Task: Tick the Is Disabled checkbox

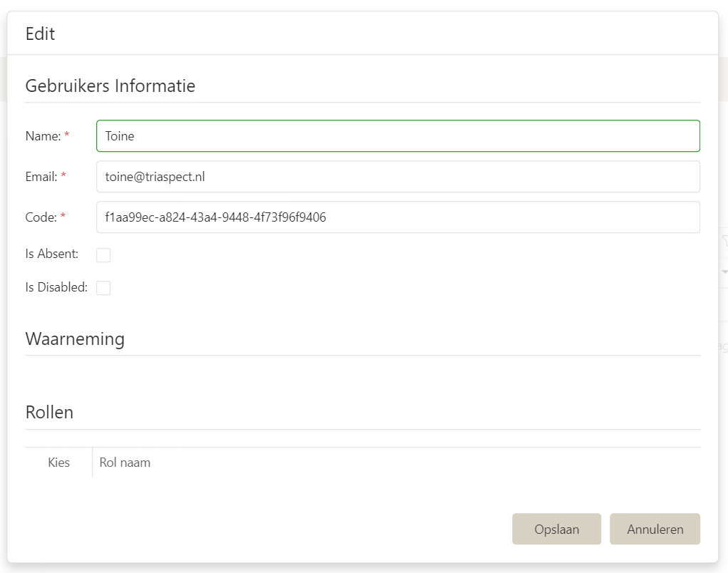Action: point(103,288)
